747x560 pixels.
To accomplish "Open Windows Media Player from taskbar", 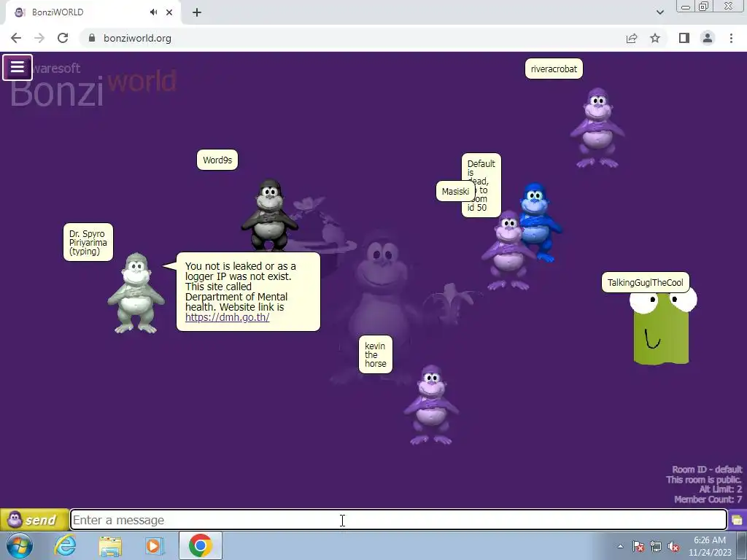I will [x=155, y=545].
